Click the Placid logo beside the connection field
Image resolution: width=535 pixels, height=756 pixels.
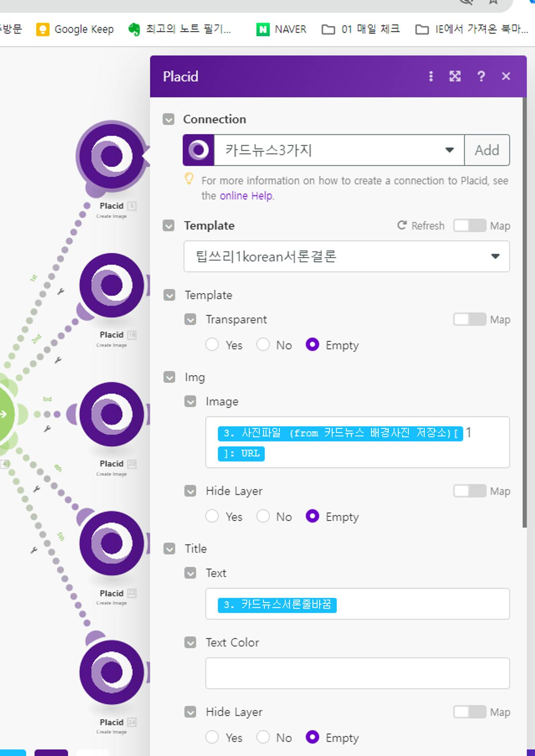pyautogui.click(x=199, y=150)
